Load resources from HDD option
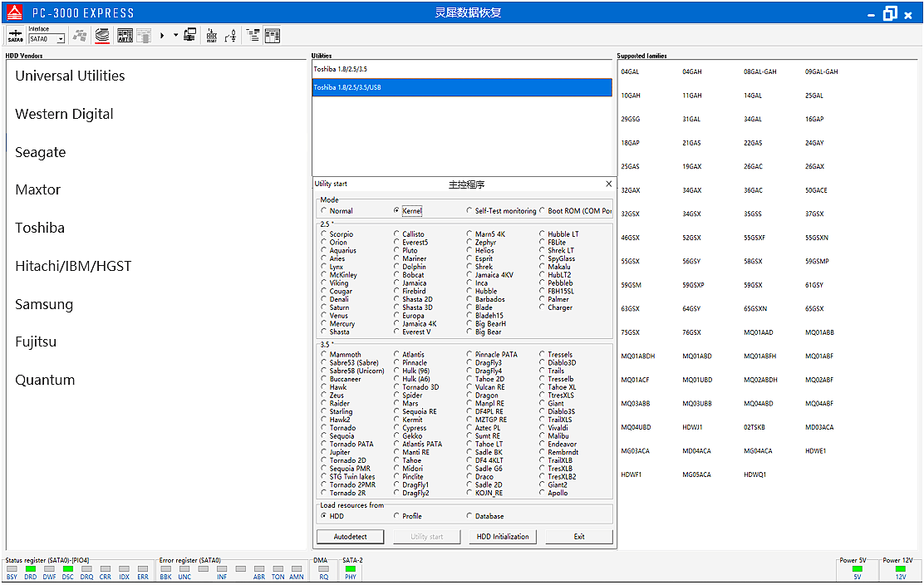 coord(324,515)
